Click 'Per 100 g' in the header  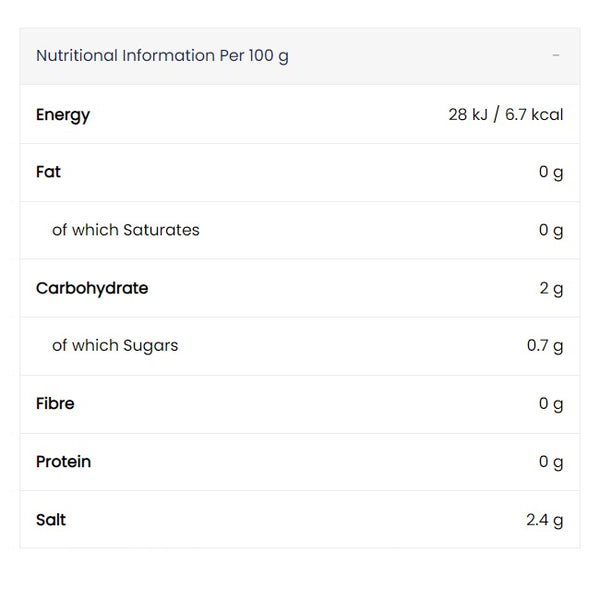[254, 56]
